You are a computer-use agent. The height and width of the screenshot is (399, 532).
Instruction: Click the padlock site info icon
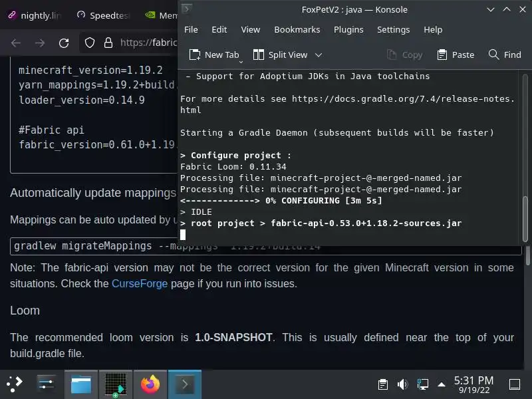[x=108, y=43]
